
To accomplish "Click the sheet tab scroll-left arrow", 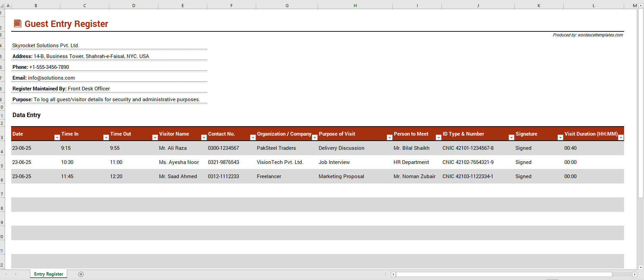I will [x=6, y=274].
